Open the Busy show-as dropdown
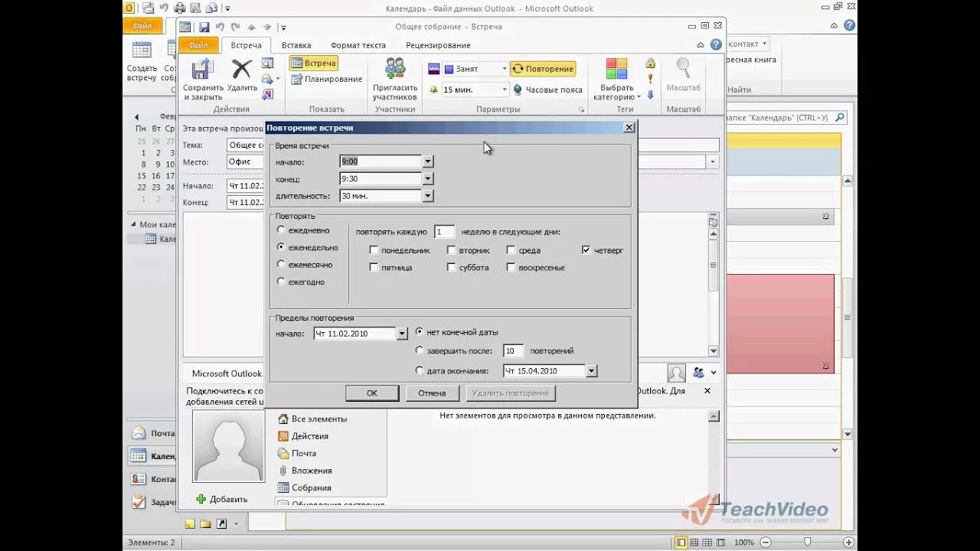The image size is (980, 551). coord(505,69)
